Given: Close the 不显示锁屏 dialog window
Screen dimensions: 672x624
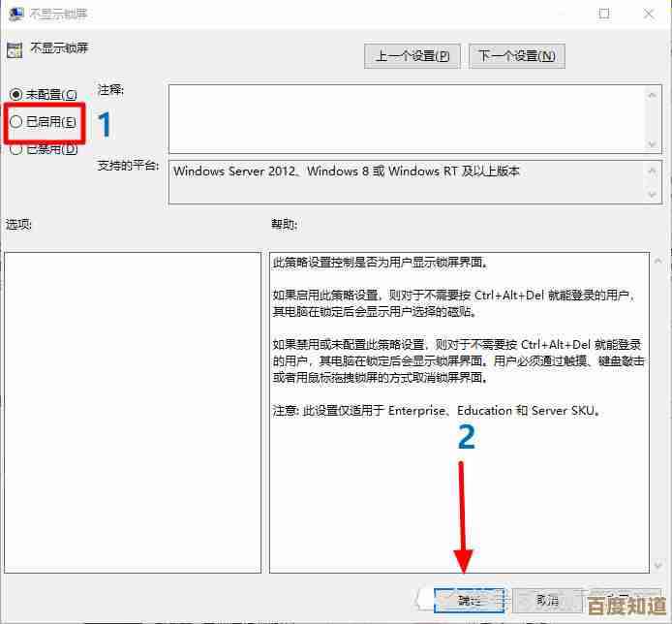Looking at the screenshot, I should (x=649, y=14).
